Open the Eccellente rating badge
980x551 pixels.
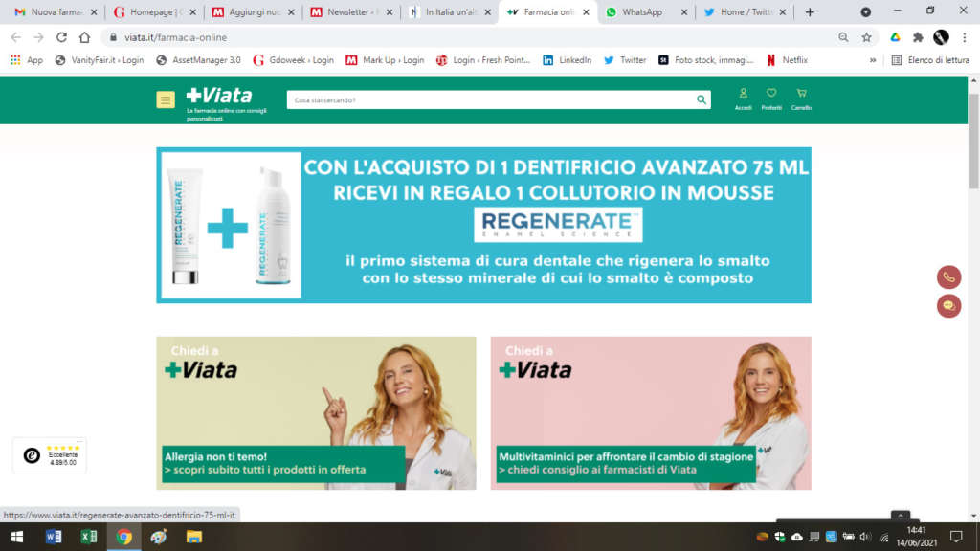click(x=50, y=455)
